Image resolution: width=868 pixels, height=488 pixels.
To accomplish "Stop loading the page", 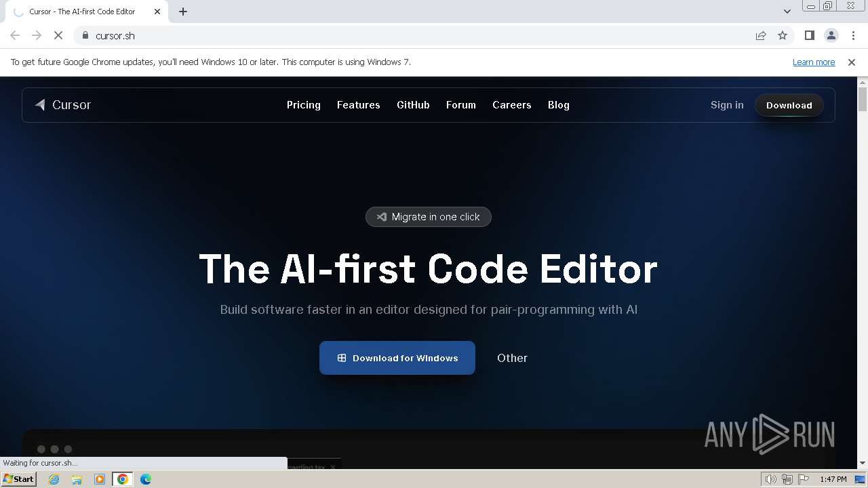I will point(58,35).
